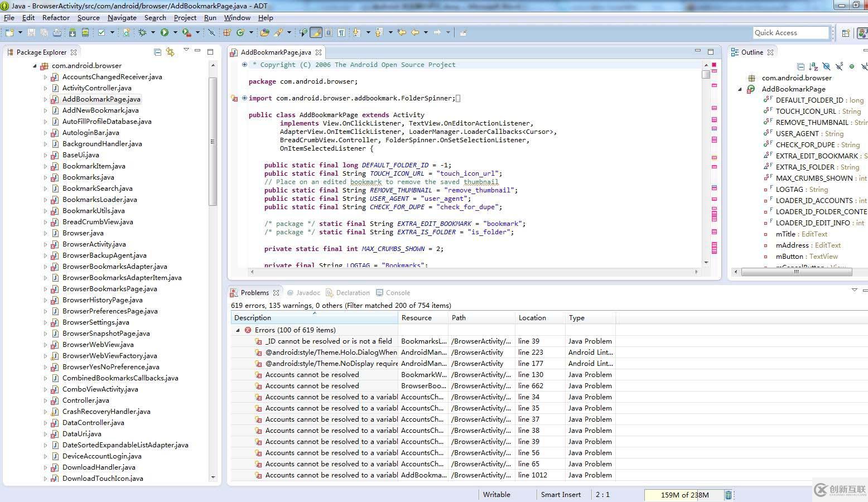The height and width of the screenshot is (502, 868).
Task: Collapse AddBookmarkPage class in Outline
Action: coord(740,89)
